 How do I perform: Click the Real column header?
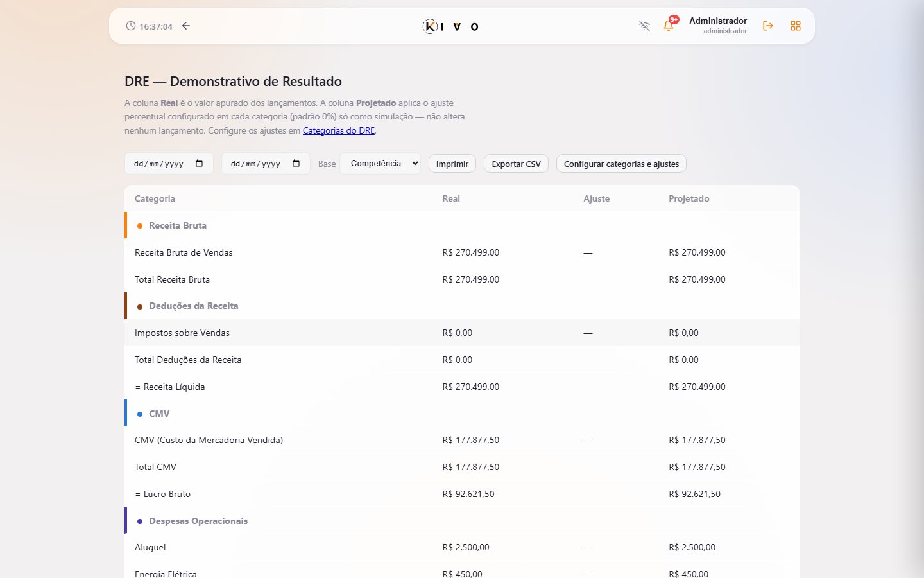[x=451, y=198]
